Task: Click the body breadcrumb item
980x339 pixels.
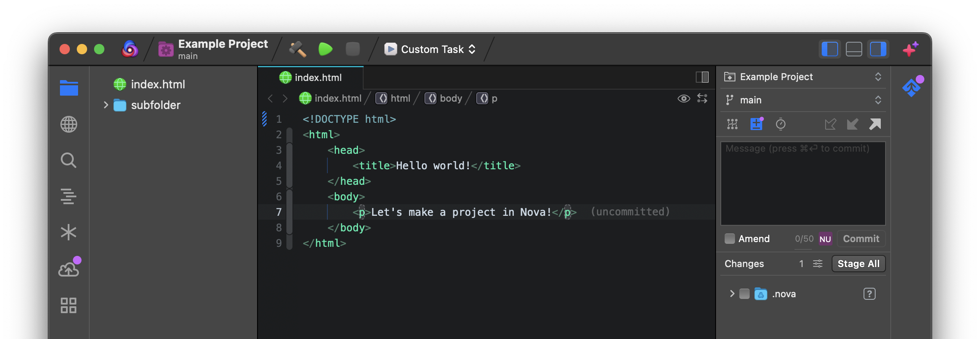Action: 444,99
